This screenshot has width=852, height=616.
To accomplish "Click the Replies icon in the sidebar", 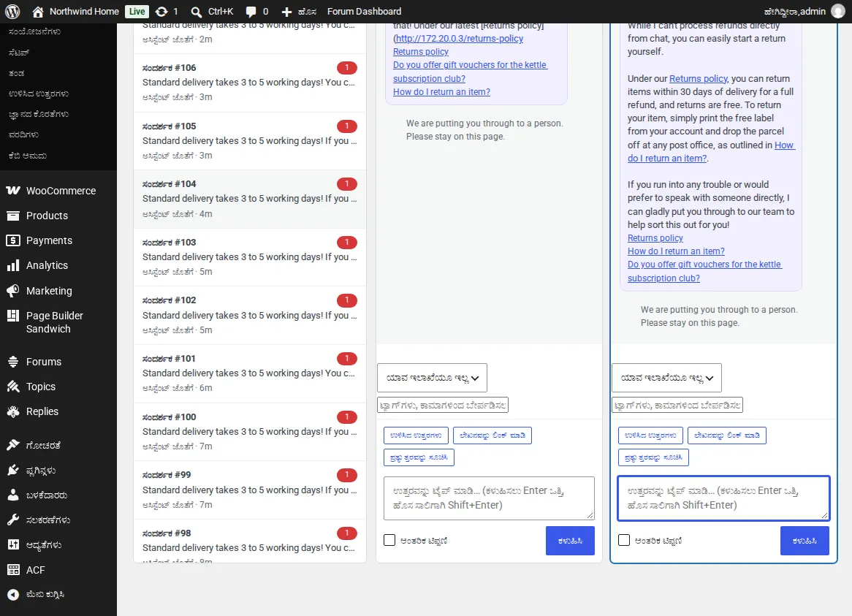I will (13, 411).
